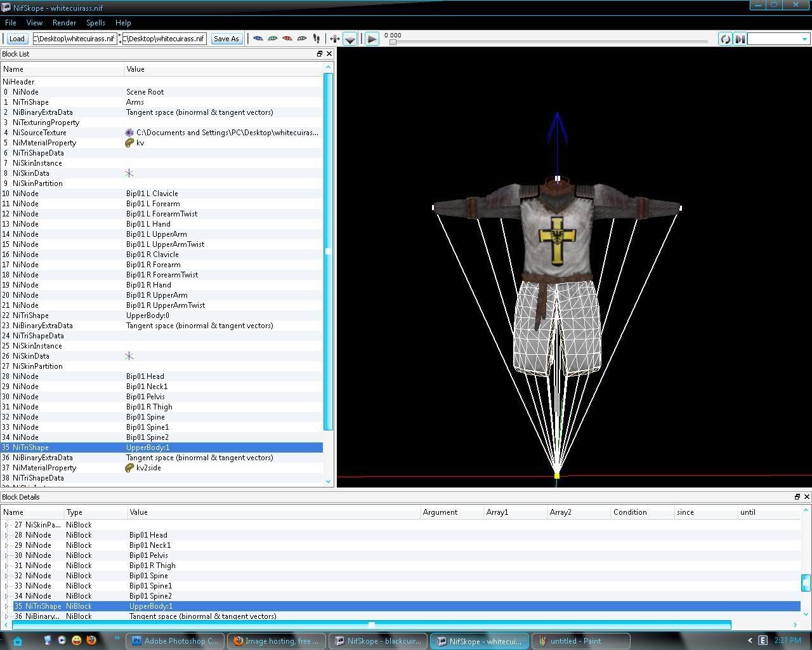Click the axes icon in row 8 NiSkinData
The height and width of the screenshot is (650, 812).
pyautogui.click(x=129, y=173)
